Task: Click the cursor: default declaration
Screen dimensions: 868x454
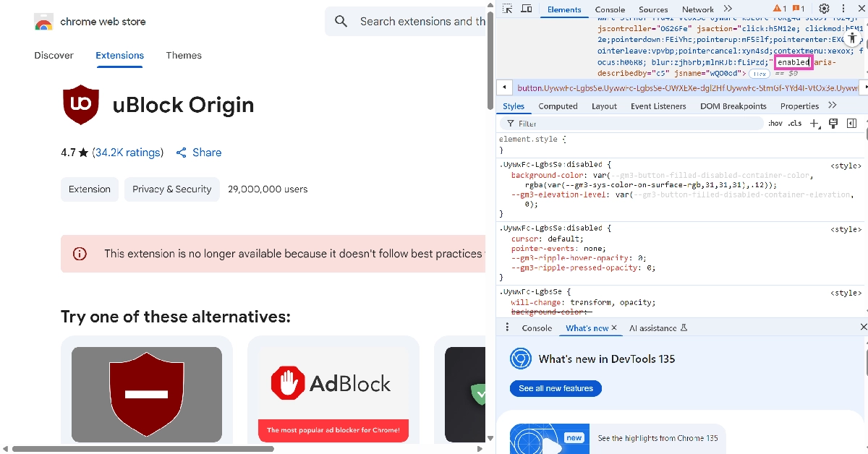Action: (x=547, y=239)
